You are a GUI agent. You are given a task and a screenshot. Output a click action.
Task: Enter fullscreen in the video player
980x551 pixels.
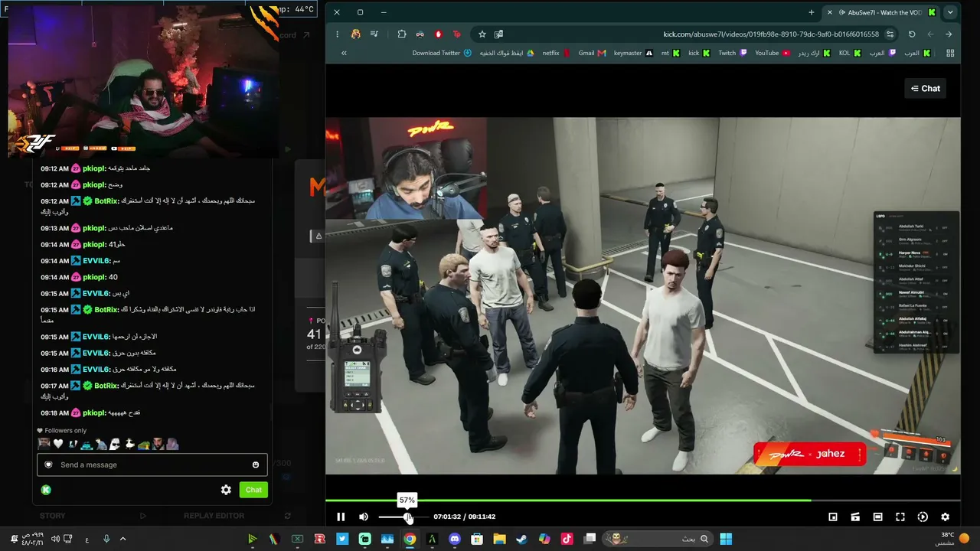[900, 517]
